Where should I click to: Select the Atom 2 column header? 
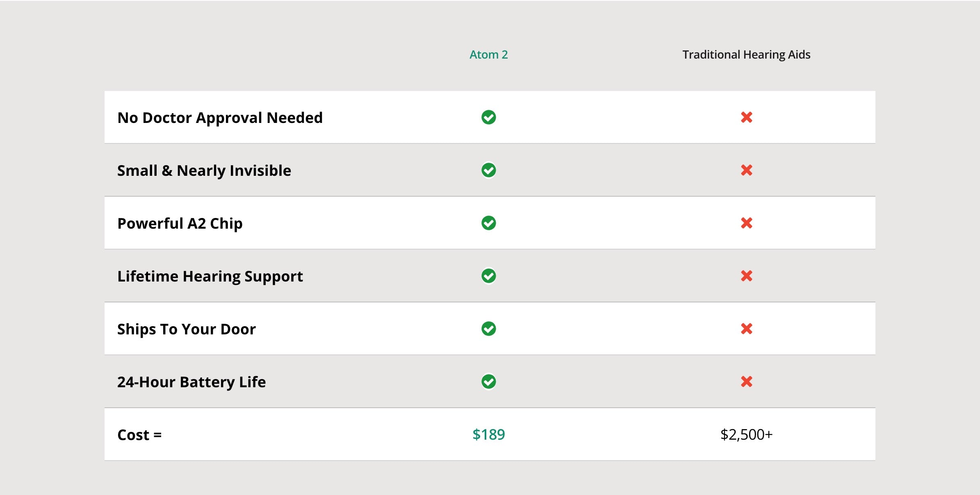pos(488,54)
